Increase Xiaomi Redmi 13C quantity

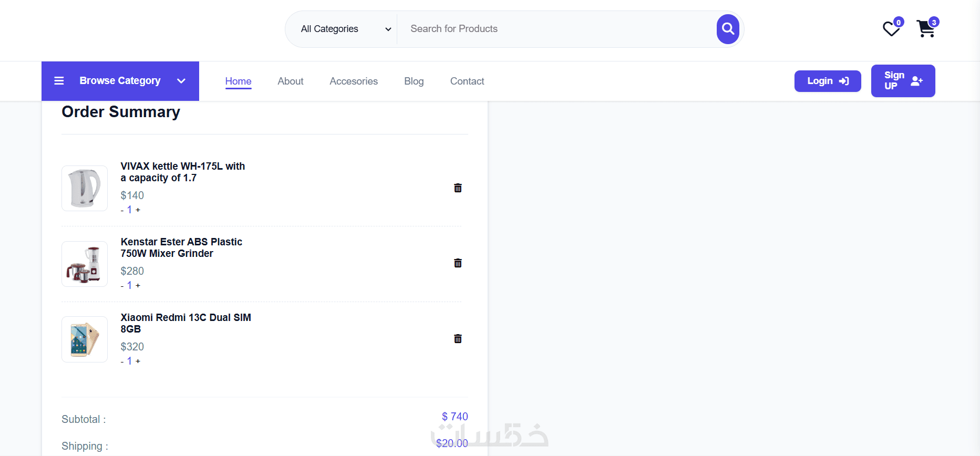[138, 361]
